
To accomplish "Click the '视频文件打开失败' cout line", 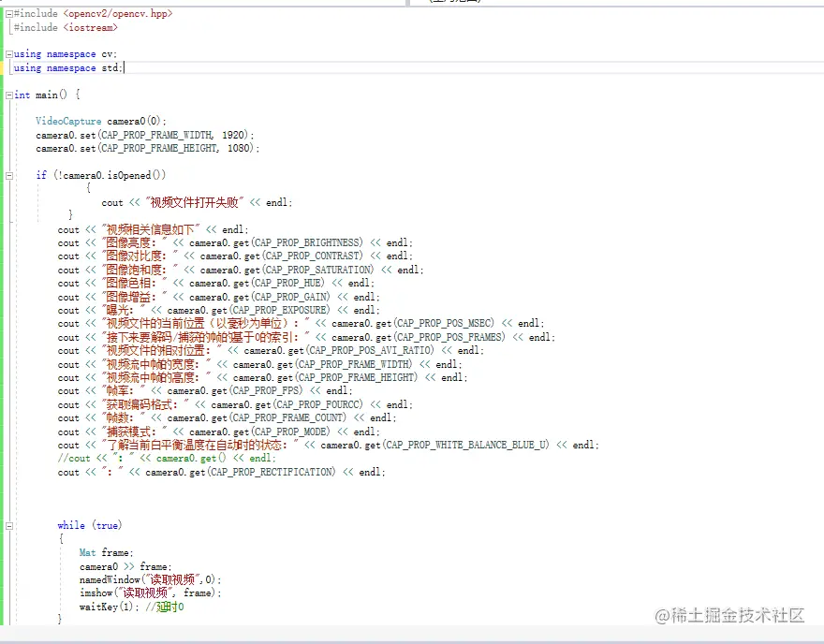I will pyautogui.click(x=197, y=202).
